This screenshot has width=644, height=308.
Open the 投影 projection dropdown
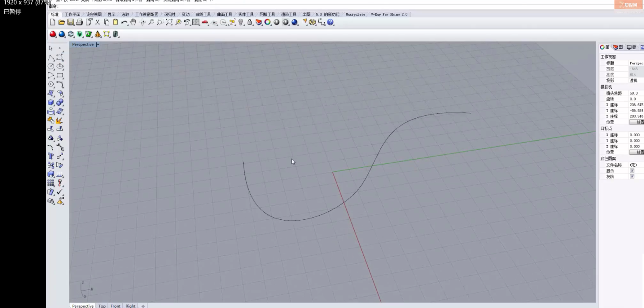636,81
